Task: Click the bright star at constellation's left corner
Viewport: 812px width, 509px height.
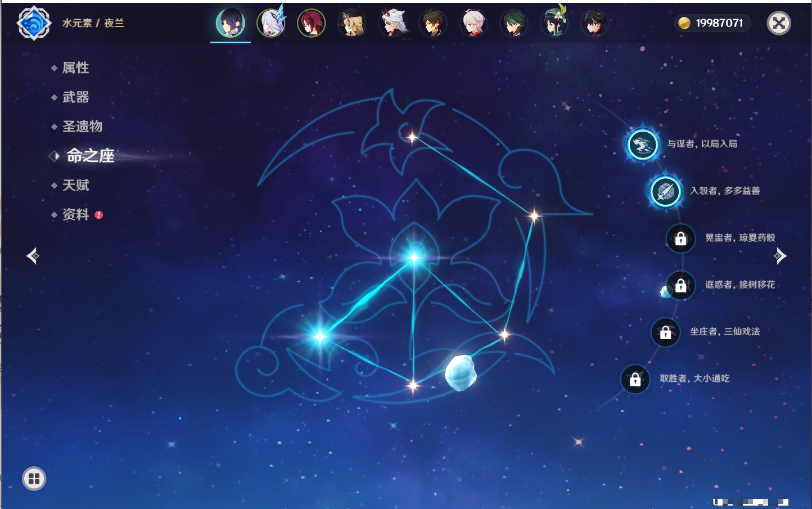Action: (x=320, y=336)
